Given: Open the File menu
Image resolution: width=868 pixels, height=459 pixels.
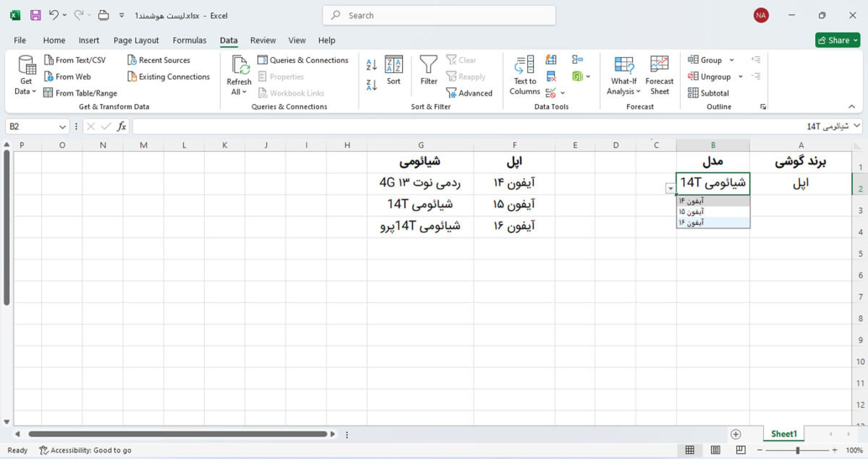Looking at the screenshot, I should click(x=20, y=40).
